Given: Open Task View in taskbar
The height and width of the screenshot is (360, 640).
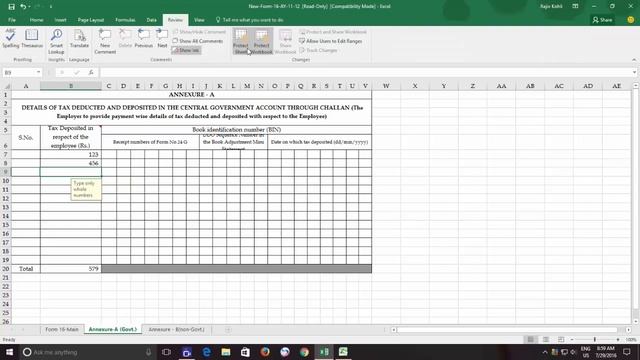Looking at the screenshot, I should [x=166, y=352].
